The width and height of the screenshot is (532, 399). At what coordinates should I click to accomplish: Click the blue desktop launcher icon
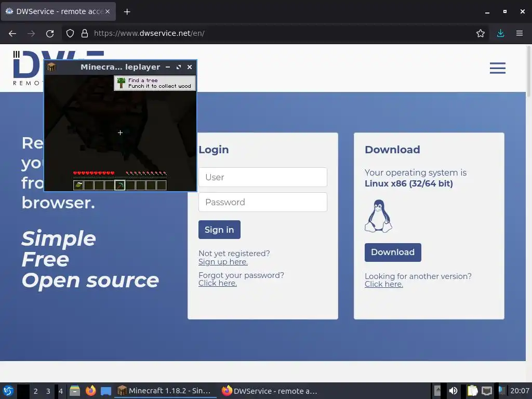click(x=106, y=391)
